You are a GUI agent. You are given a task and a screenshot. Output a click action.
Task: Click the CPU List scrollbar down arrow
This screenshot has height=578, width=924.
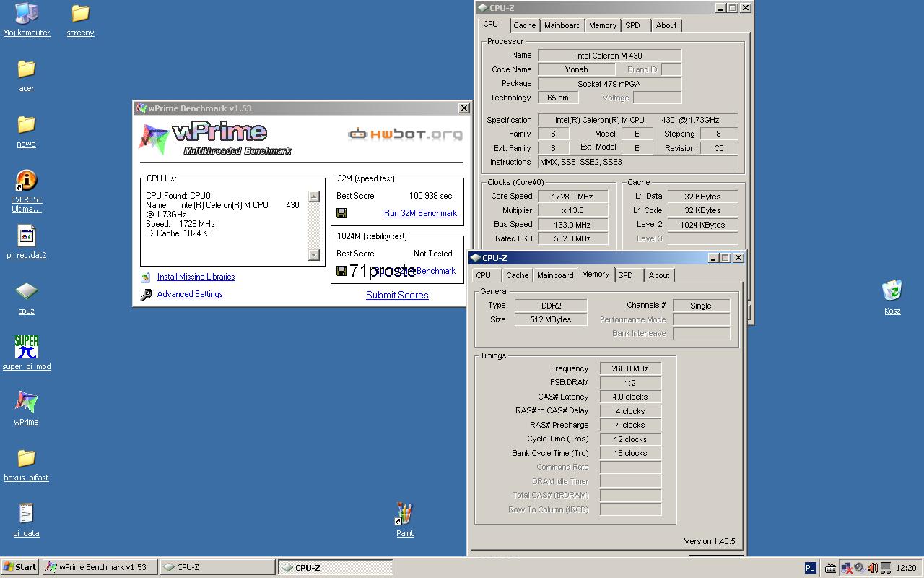[313, 254]
